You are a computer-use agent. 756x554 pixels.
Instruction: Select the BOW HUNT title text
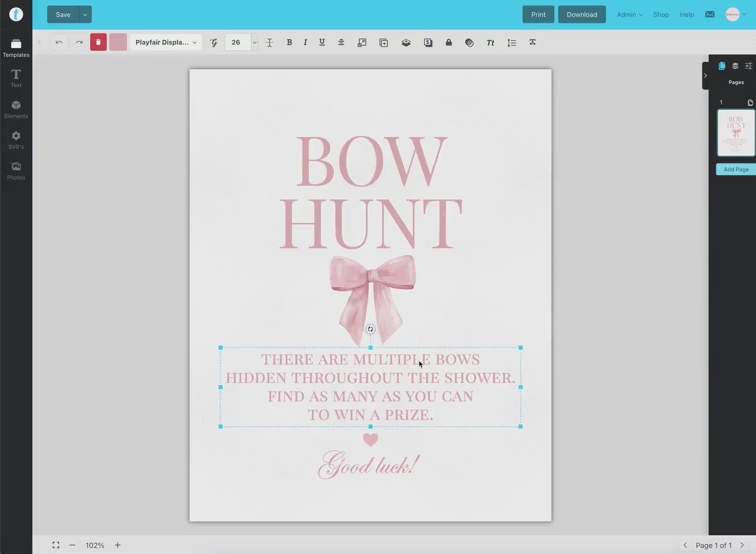point(370,192)
